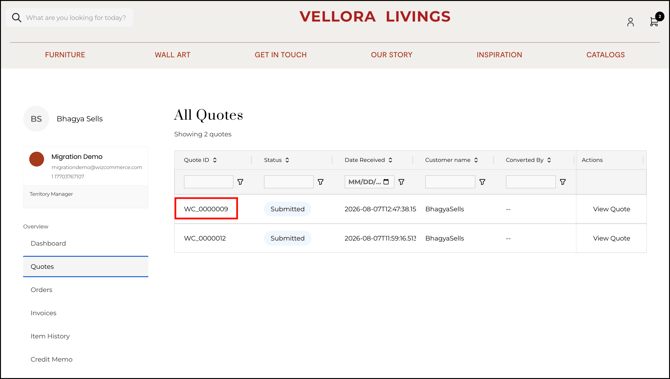This screenshot has width=670, height=379.
Task: Open OUR STORY page
Action: pyautogui.click(x=391, y=55)
